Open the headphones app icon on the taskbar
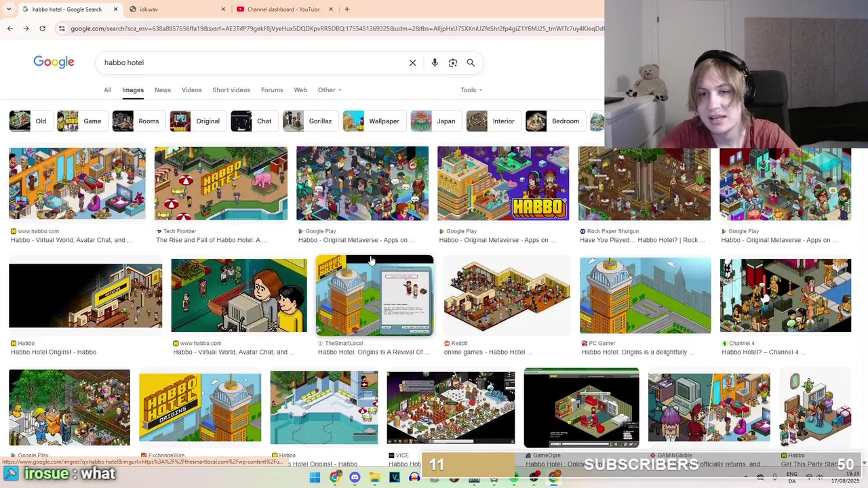The image size is (868, 488). pos(414,478)
